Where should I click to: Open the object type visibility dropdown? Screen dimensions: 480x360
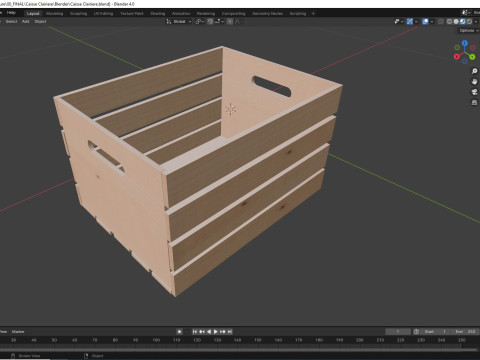[399, 21]
